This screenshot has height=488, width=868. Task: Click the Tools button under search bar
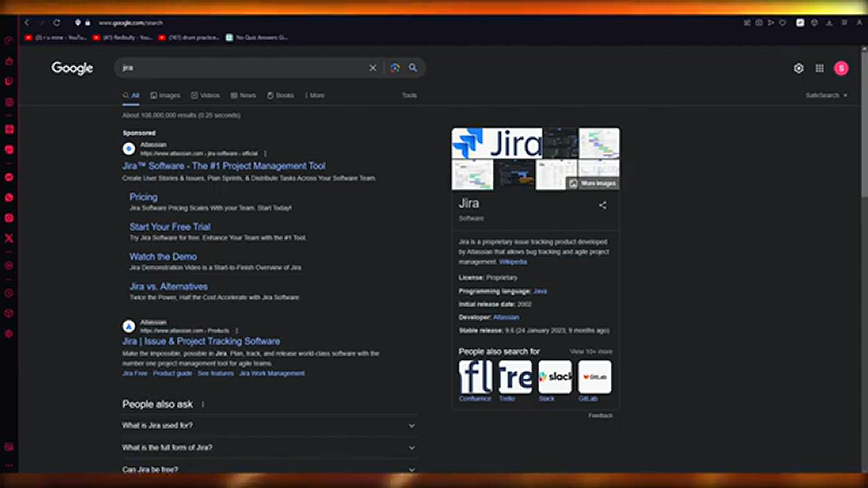[x=409, y=95]
